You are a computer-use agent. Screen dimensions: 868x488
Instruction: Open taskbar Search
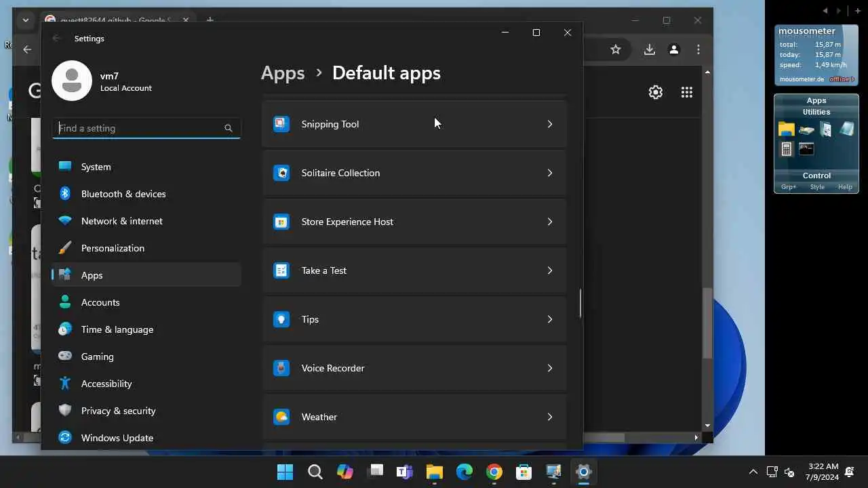(x=315, y=472)
